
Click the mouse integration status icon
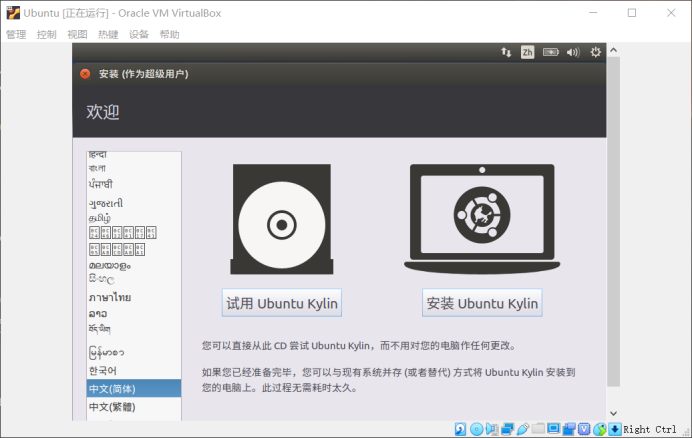pyautogui.click(x=599, y=429)
